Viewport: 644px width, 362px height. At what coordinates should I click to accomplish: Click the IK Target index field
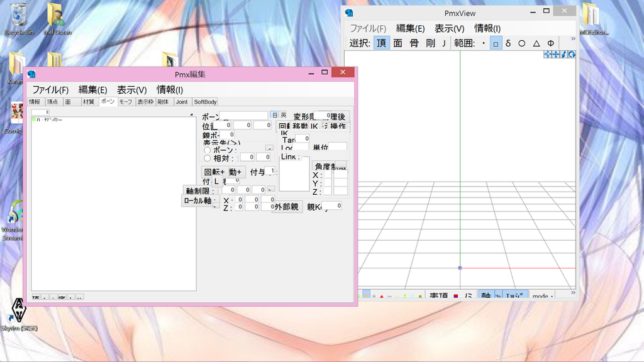click(303, 139)
